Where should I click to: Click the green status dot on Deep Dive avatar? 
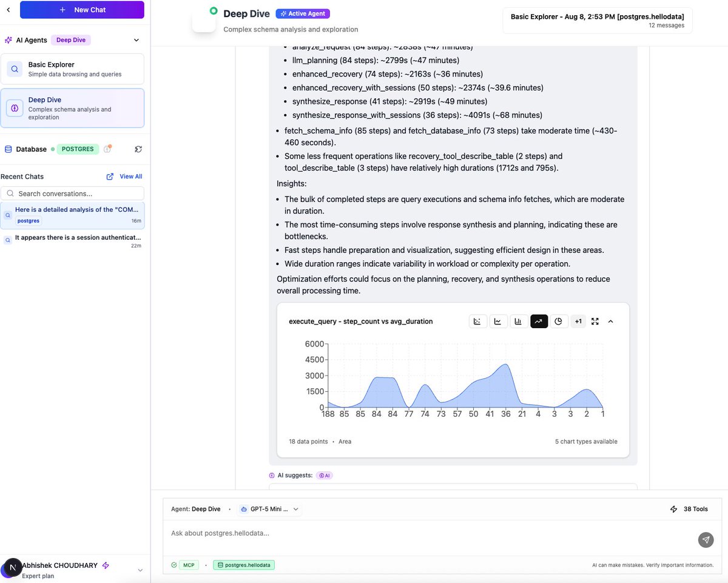[213, 10]
